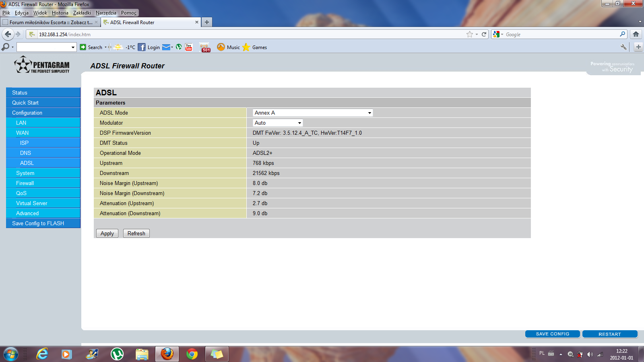
Task: Open Internet Explorer from the taskbar
Action: tap(42, 354)
